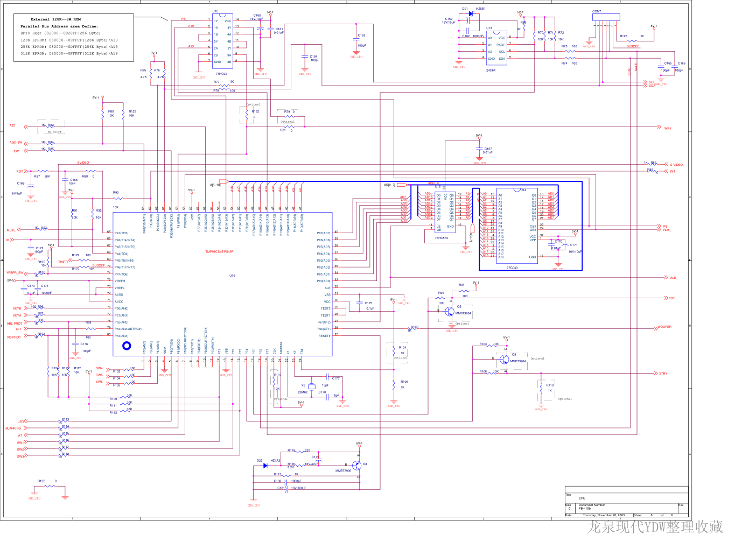
Task: Click the TMP93CS45/PS45F part name label
Action: (x=219, y=251)
